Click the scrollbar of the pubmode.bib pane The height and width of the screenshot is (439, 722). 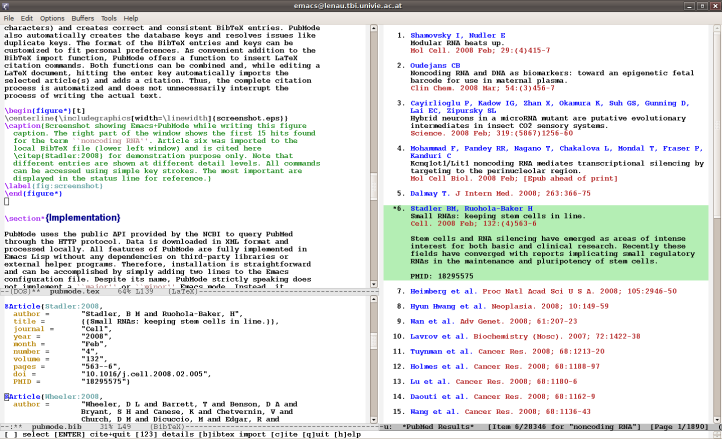tap(372, 360)
